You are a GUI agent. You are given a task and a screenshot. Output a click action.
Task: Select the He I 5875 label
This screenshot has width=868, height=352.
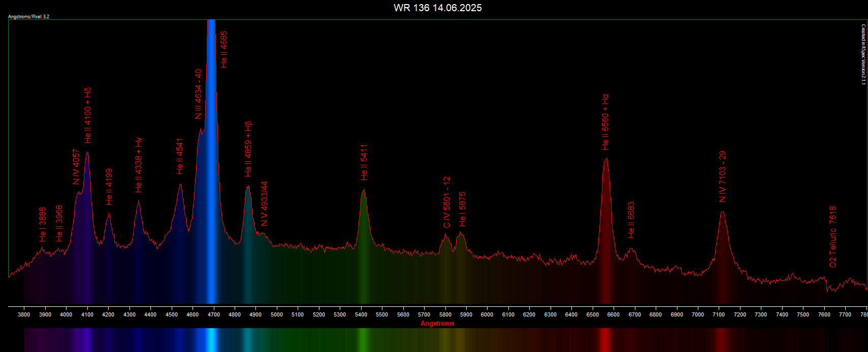coord(462,209)
